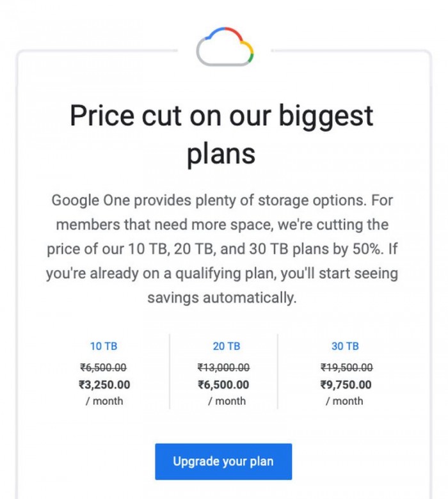Screen dimensions: 448x499
Task: Click the bold ₹6,500.00 price under 20 TB
Action: click(x=223, y=384)
